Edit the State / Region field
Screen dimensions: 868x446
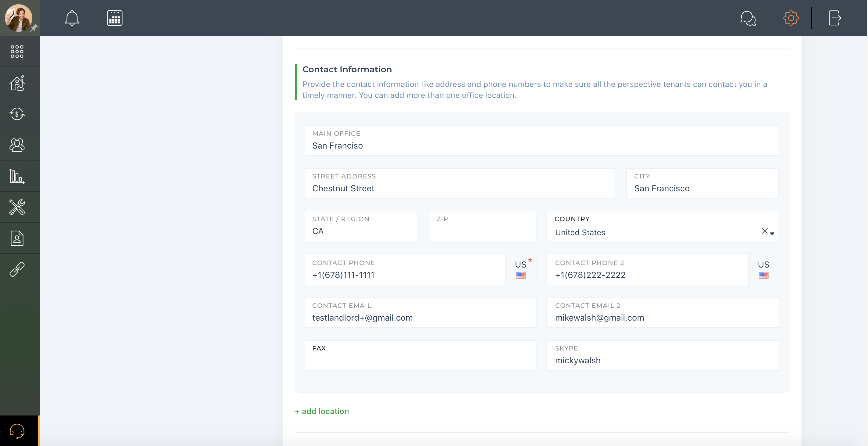(361, 226)
